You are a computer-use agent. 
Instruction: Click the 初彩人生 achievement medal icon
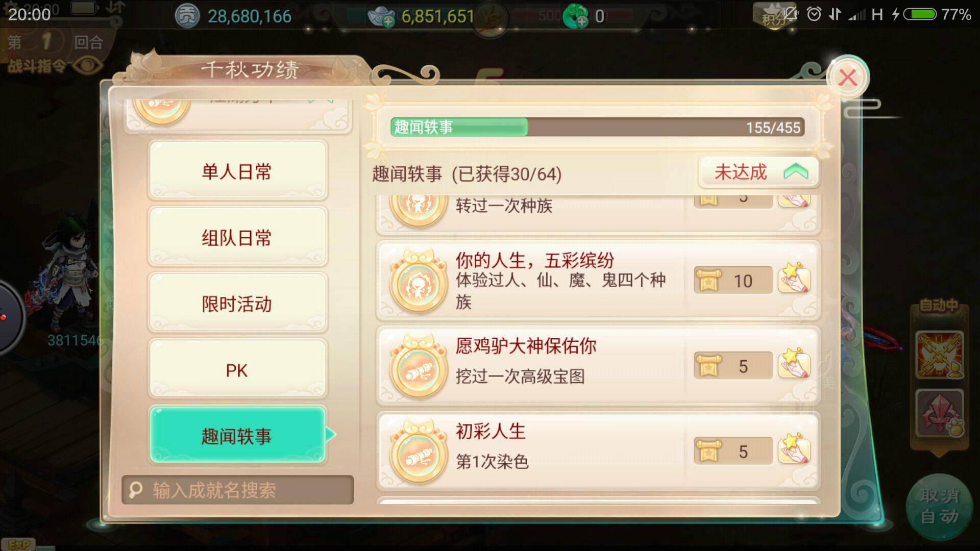pos(419,451)
